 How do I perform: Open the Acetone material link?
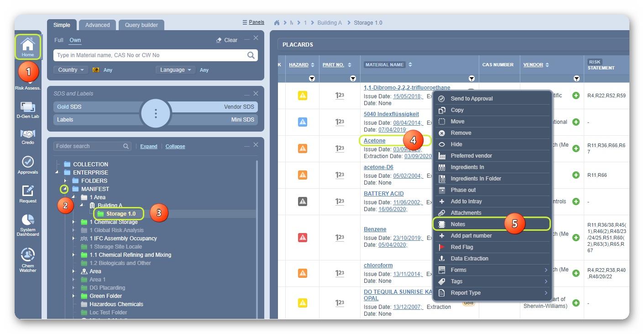pos(375,141)
